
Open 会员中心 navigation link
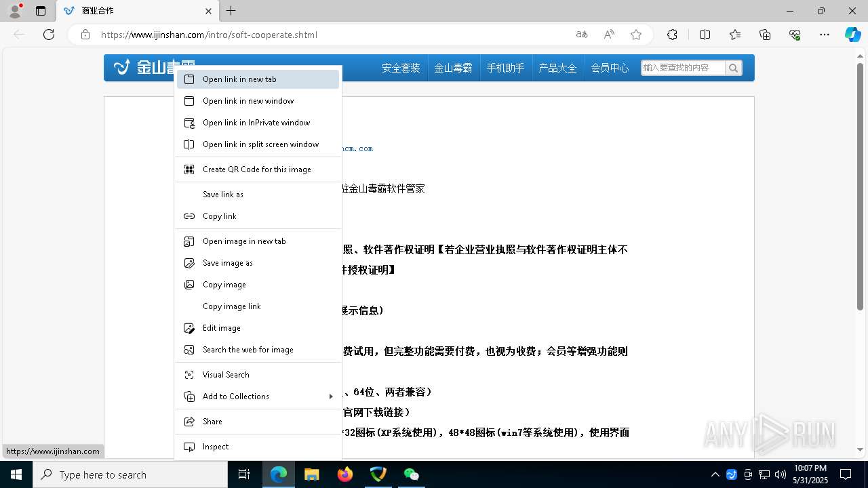pyautogui.click(x=610, y=68)
